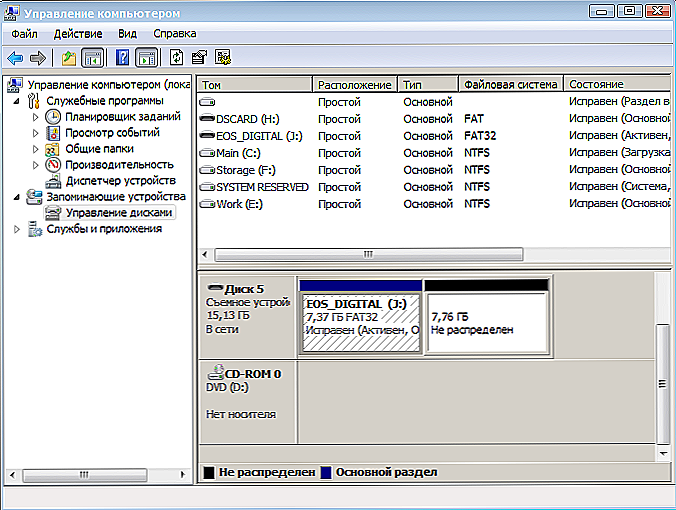The image size is (676, 510).
Task: Expand the Общие папки node
Action: pyautogui.click(x=35, y=149)
